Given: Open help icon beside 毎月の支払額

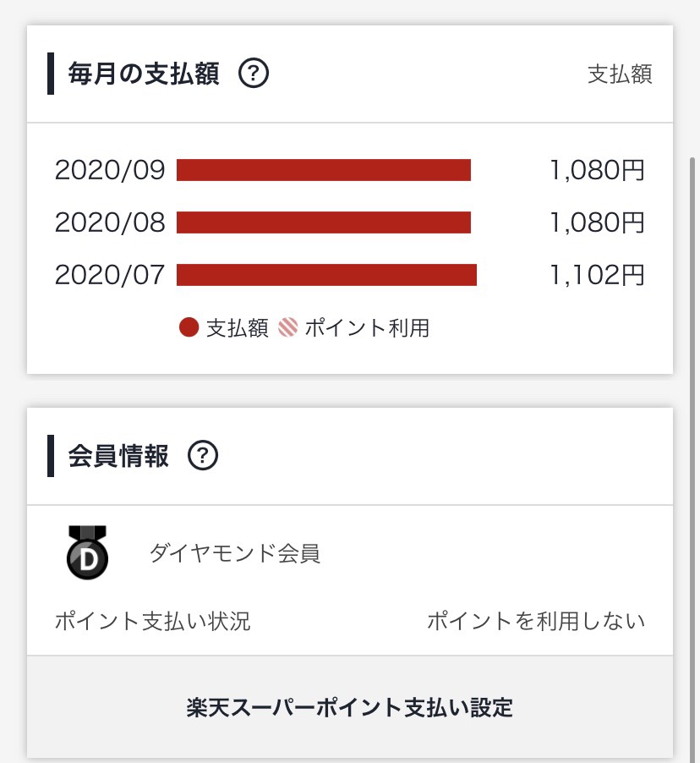Looking at the screenshot, I should pos(254,74).
